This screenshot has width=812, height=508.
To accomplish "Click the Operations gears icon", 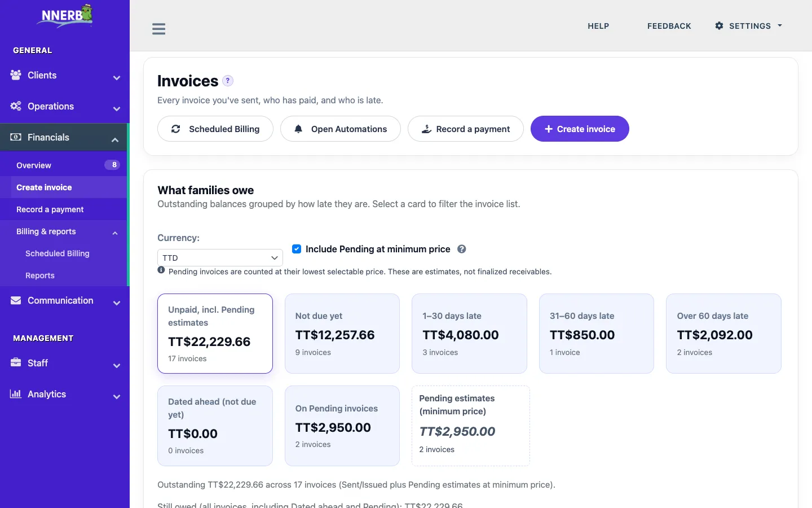I will click(16, 106).
